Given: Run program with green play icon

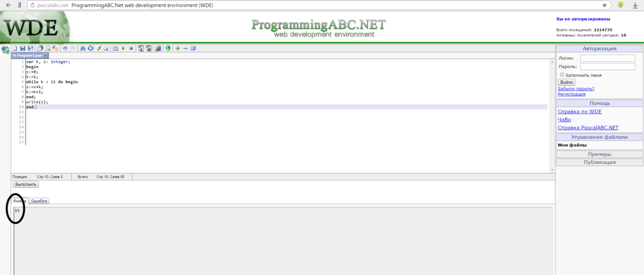Looking at the screenshot, I should pyautogui.click(x=123, y=48).
